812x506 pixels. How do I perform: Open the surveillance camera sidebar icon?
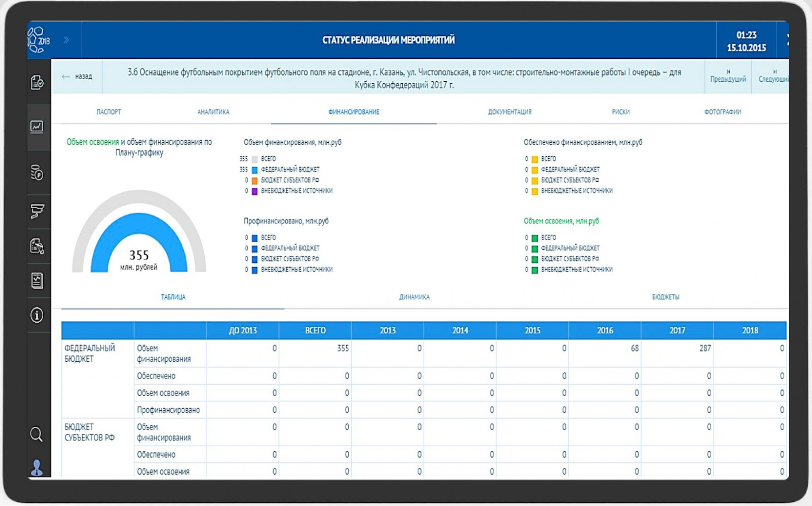click(37, 211)
